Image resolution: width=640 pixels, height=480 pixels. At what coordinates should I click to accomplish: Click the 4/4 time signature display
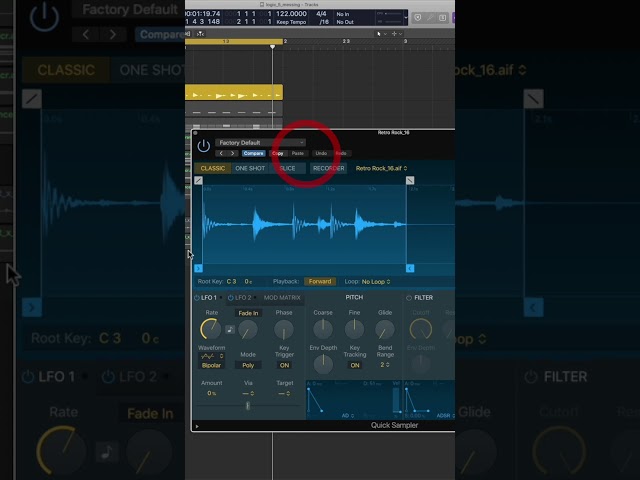pyautogui.click(x=322, y=14)
